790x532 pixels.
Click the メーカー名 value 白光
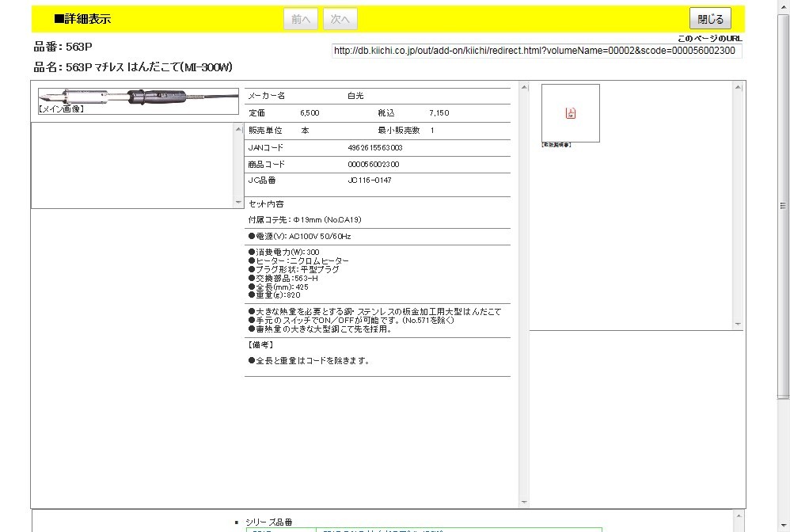355,96
